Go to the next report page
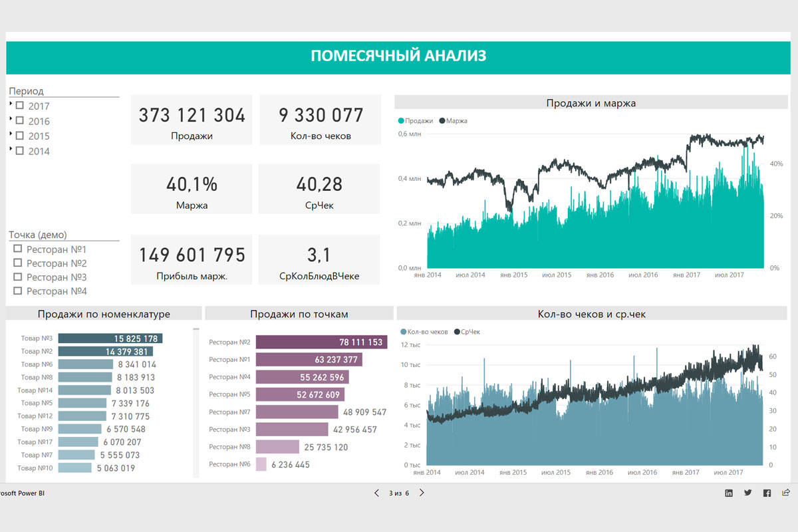The height and width of the screenshot is (532, 798). [x=422, y=493]
